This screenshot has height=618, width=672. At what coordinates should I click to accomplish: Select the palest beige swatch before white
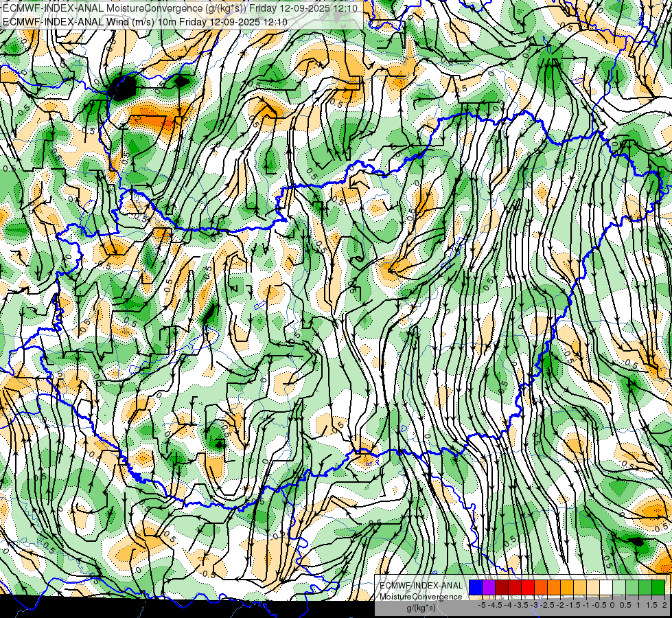click(592, 588)
